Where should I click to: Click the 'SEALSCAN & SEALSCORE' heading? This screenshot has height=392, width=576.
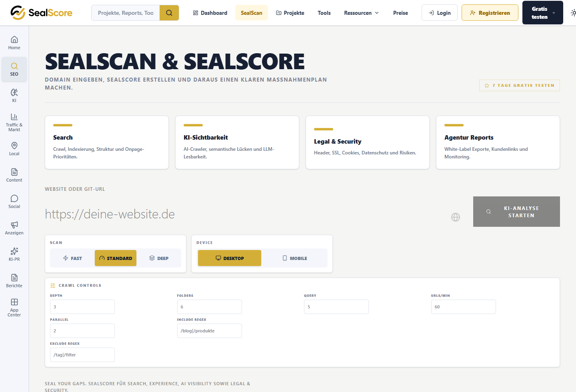(x=175, y=62)
